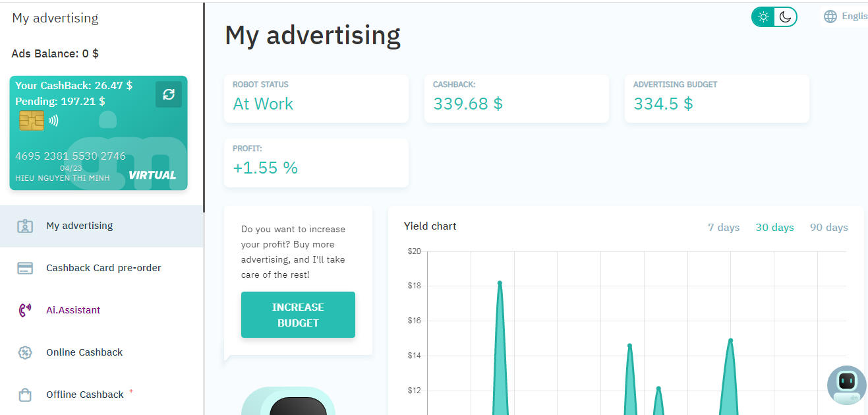Click the chart data point near $12
This screenshot has height=415, width=868.
click(658, 389)
